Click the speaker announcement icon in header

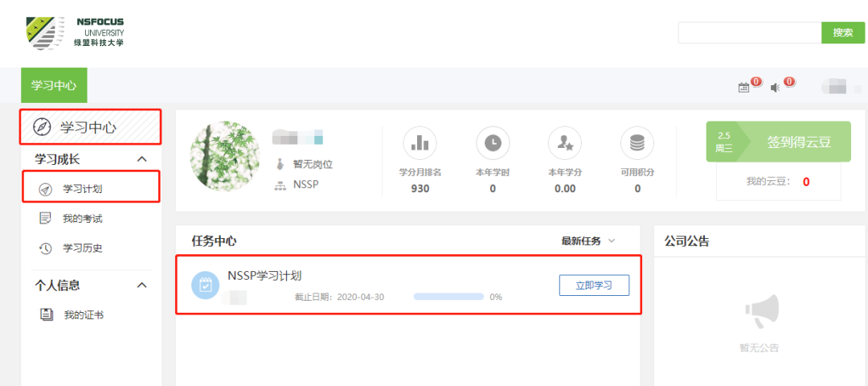point(776,87)
